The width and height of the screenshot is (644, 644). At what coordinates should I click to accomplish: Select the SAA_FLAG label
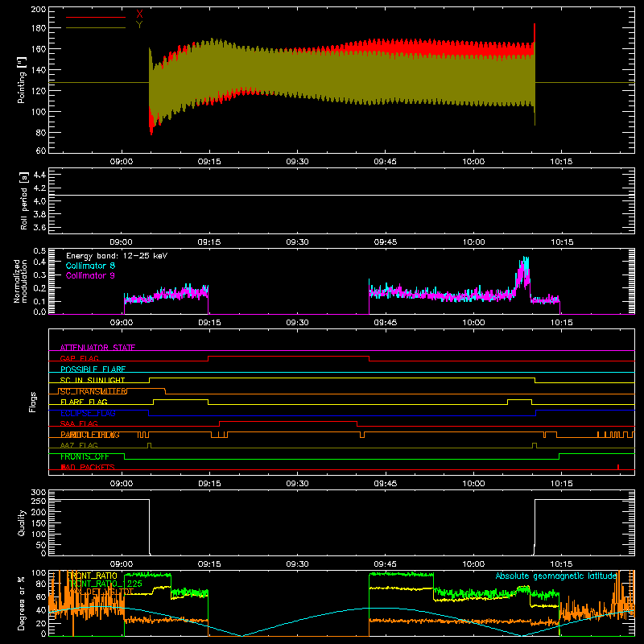coord(79,423)
